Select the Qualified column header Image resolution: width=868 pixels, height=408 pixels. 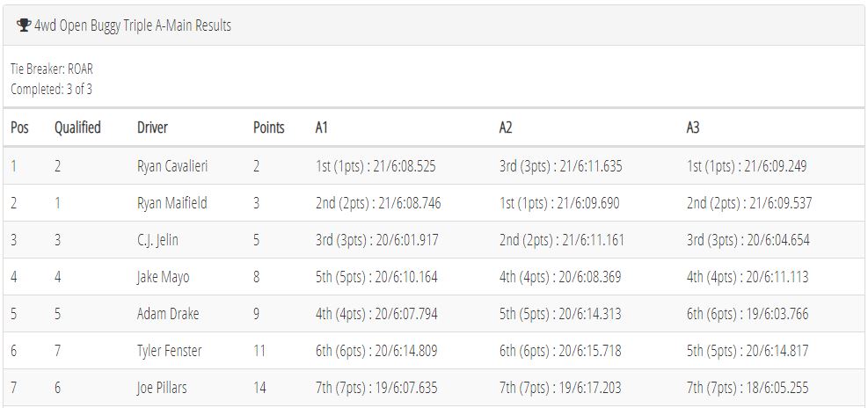(77, 127)
